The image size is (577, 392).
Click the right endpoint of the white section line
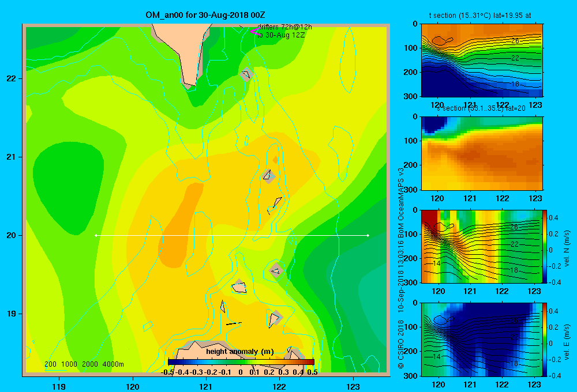click(368, 235)
